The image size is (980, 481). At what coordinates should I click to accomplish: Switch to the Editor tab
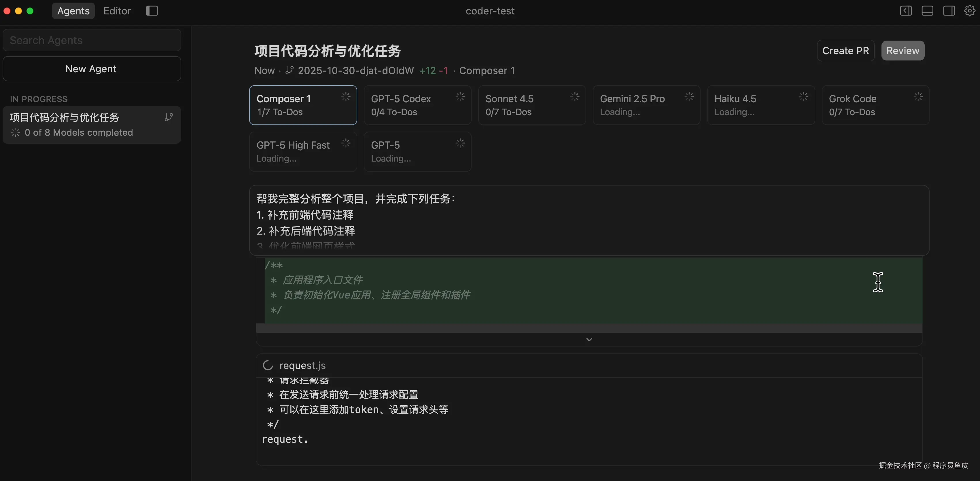coord(117,11)
